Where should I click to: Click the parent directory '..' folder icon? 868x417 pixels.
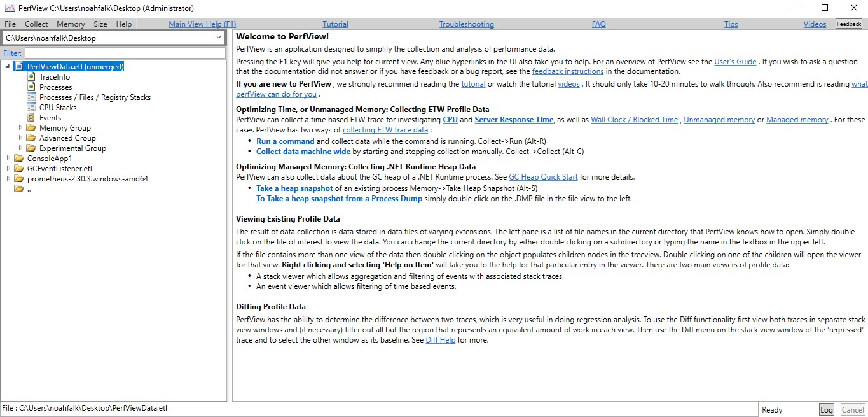[18, 188]
